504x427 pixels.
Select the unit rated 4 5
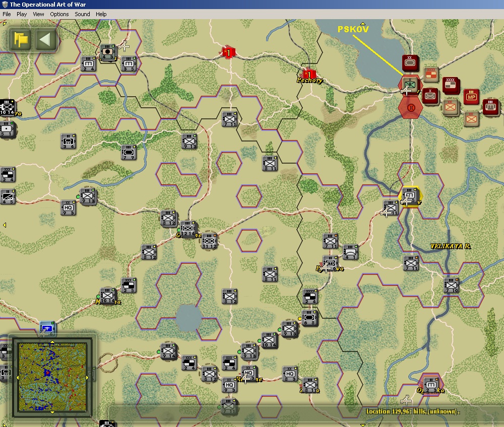pyautogui.click(x=8, y=197)
